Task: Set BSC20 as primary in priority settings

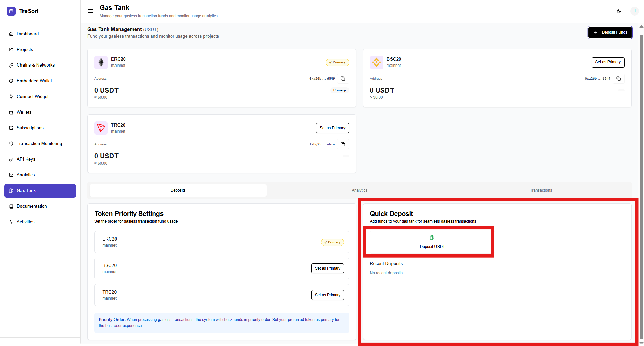Action: coord(327,268)
